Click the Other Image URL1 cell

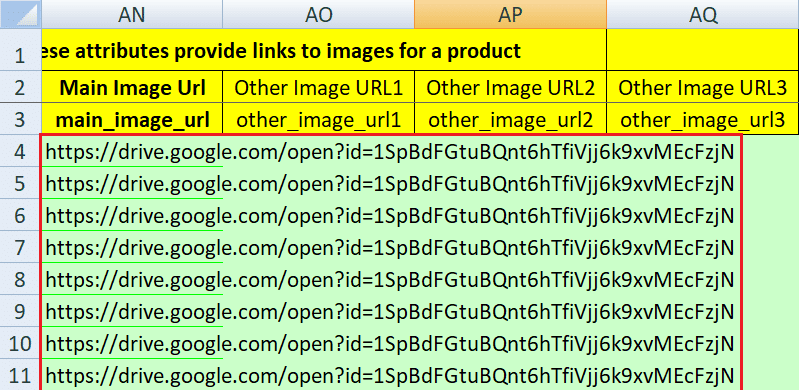click(318, 87)
